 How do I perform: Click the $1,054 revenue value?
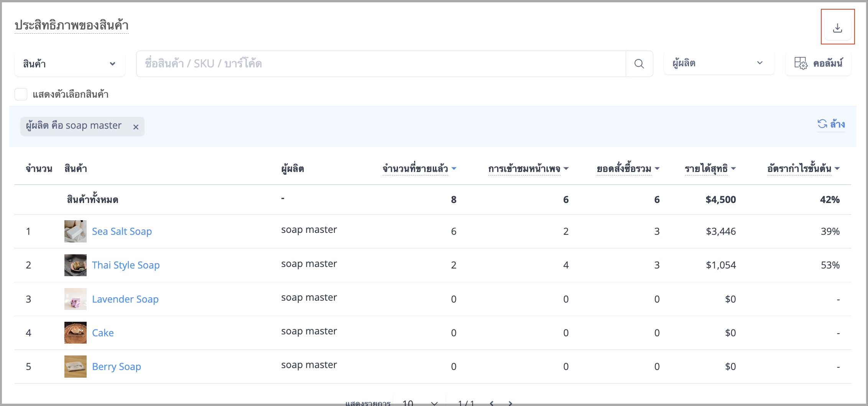click(x=721, y=265)
